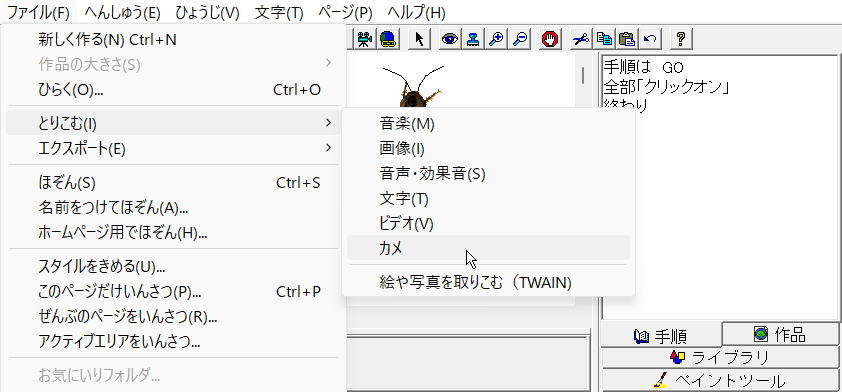The image size is (842, 392).
Task: Expand the とりこむ(I) submenu arrow
Action: (328, 124)
